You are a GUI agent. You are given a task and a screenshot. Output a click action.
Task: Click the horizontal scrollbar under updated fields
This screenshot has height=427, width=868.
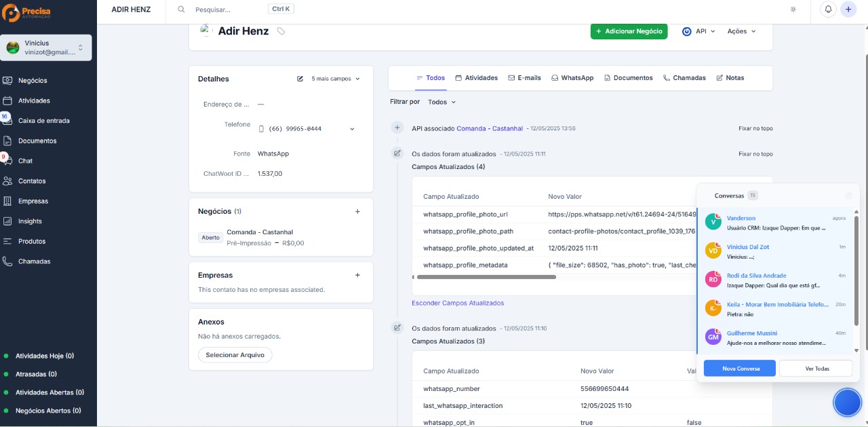click(x=486, y=277)
